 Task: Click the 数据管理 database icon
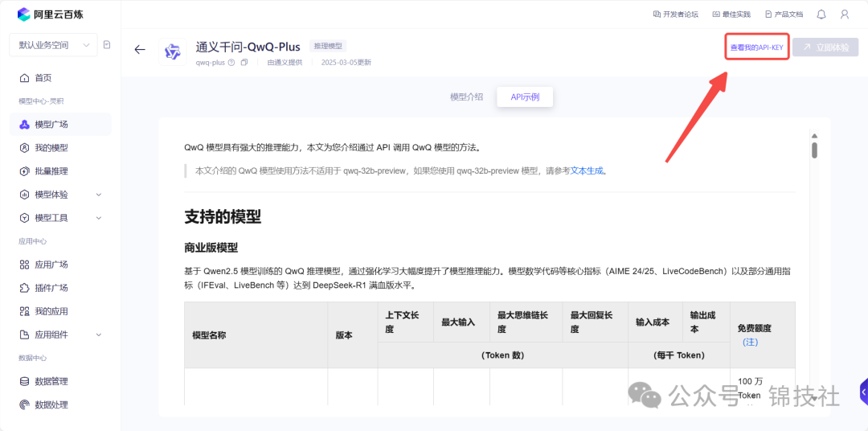pos(24,381)
